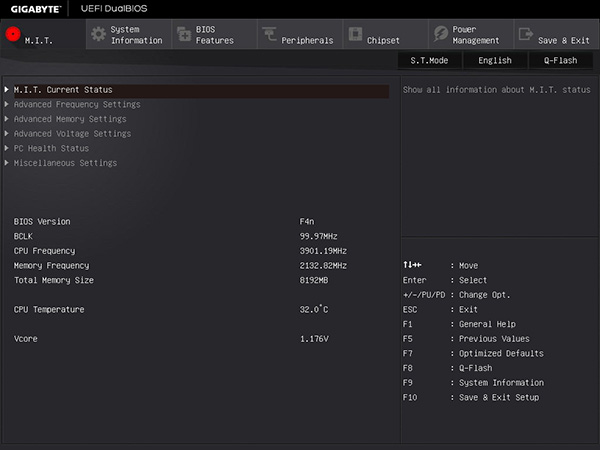The height and width of the screenshot is (450, 600).
Task: Expand arrow next to Advanced Frequency Settings
Action: (x=7, y=104)
